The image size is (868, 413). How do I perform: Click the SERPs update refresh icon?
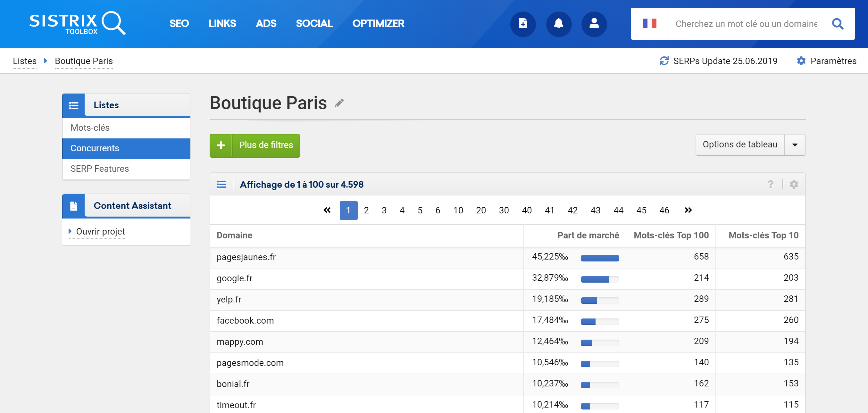tap(664, 61)
